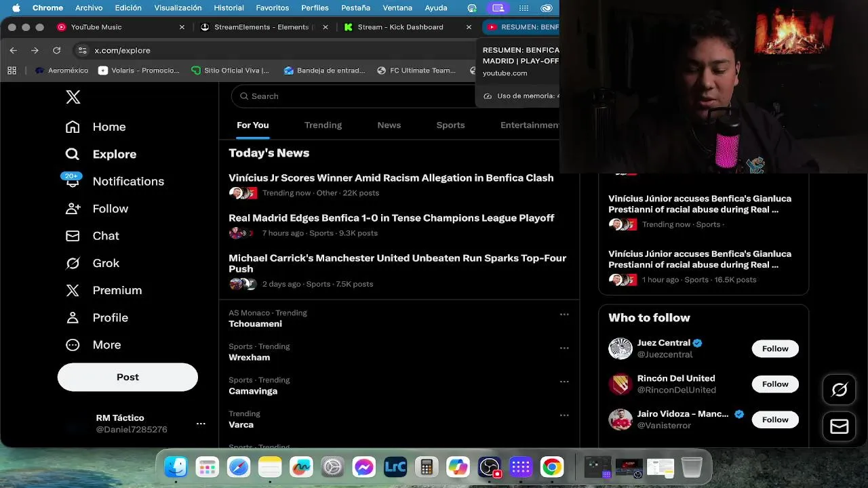
Task: Switch to the Trending tab
Action: 323,125
